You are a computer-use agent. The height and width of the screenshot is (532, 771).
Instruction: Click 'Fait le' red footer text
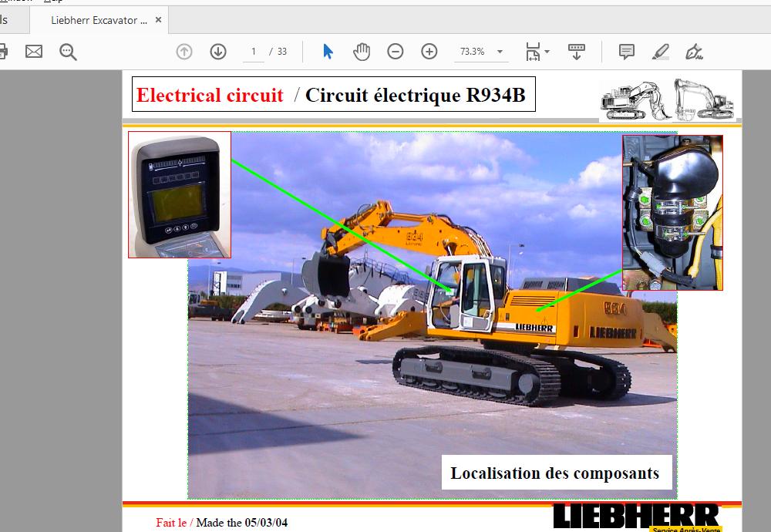171,522
